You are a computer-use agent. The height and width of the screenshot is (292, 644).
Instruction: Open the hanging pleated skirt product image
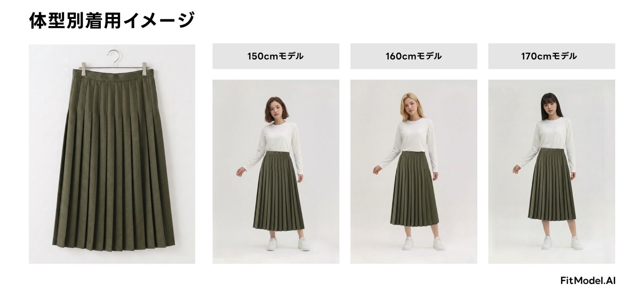pyautogui.click(x=112, y=154)
